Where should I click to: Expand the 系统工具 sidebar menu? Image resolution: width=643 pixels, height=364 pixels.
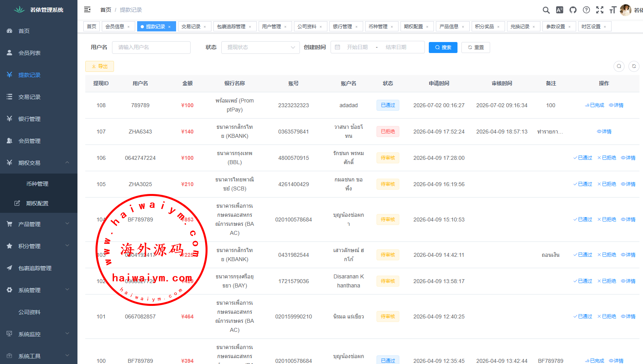39,355
